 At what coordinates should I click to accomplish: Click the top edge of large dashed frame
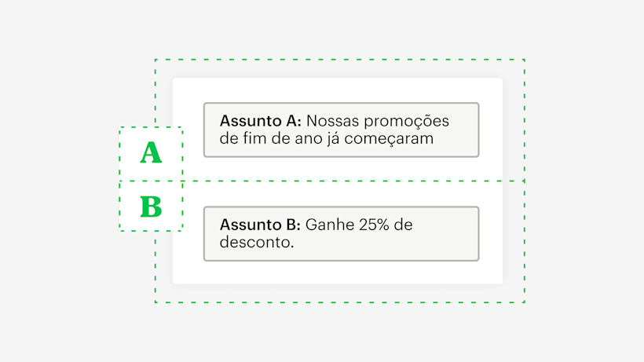339,60
